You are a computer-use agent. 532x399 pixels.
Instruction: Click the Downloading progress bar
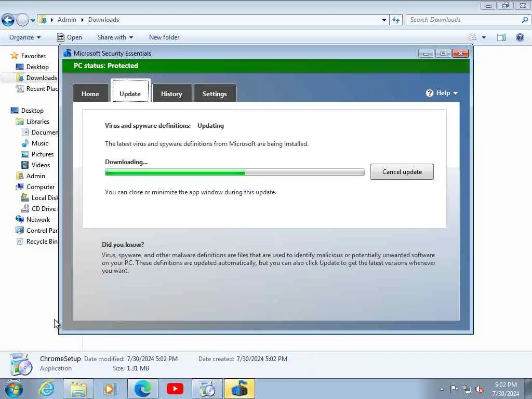[x=235, y=172]
